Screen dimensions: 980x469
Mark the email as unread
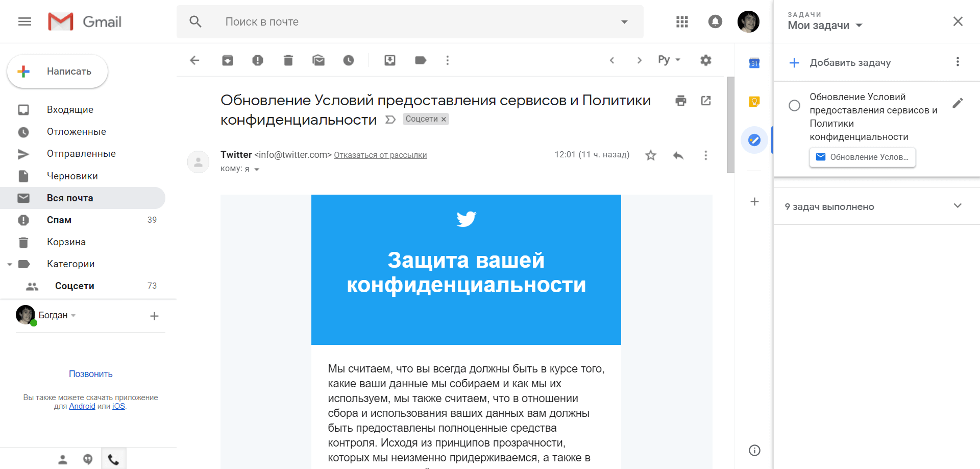click(318, 60)
